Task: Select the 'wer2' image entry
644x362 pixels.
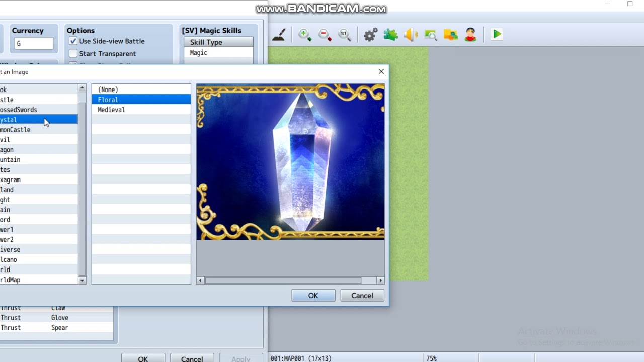Action: 39,239
